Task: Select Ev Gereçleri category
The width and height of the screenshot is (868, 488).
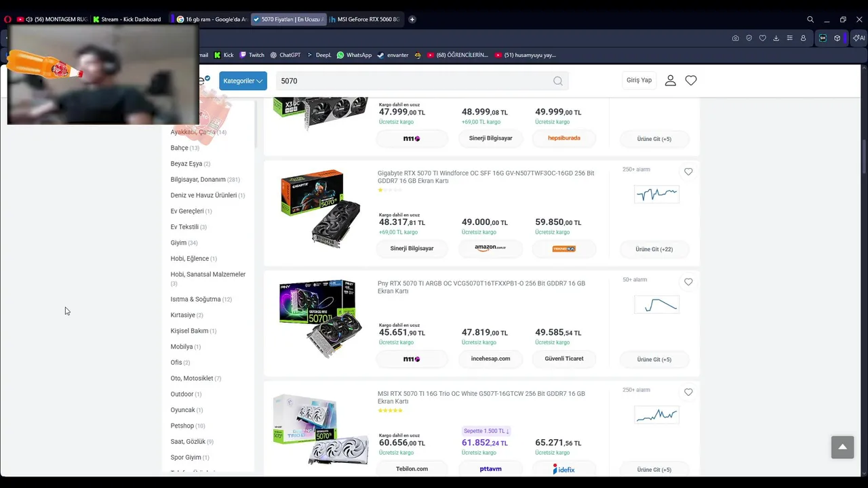Action: coord(191,211)
